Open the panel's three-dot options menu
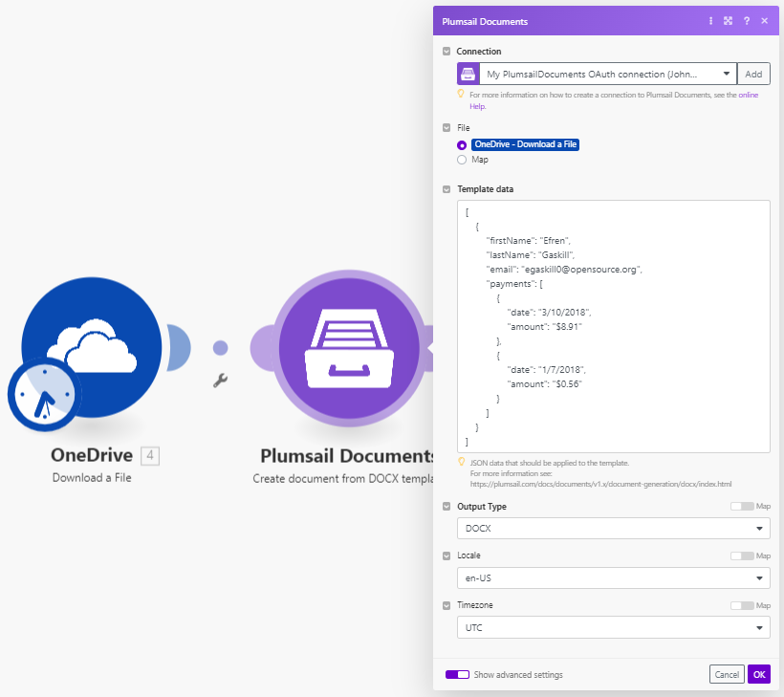 pyautogui.click(x=710, y=21)
